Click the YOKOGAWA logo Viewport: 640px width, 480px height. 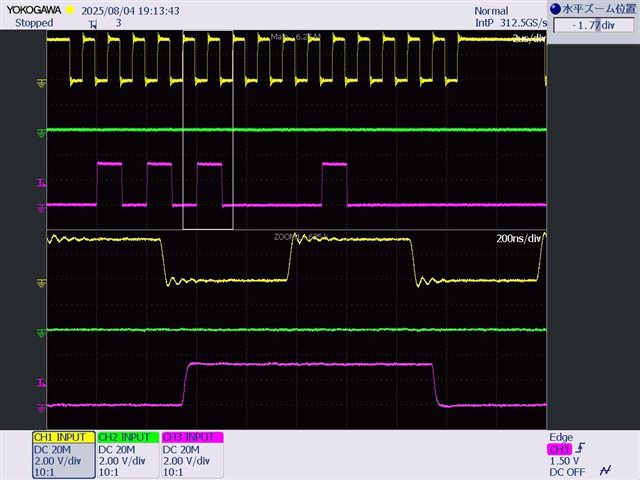pyautogui.click(x=33, y=10)
